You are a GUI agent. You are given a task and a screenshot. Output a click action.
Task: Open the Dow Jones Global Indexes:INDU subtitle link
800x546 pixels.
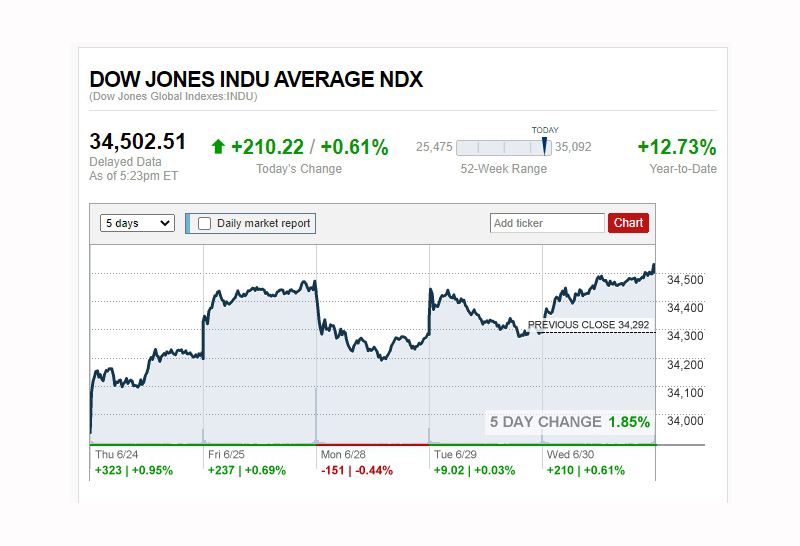(x=173, y=97)
